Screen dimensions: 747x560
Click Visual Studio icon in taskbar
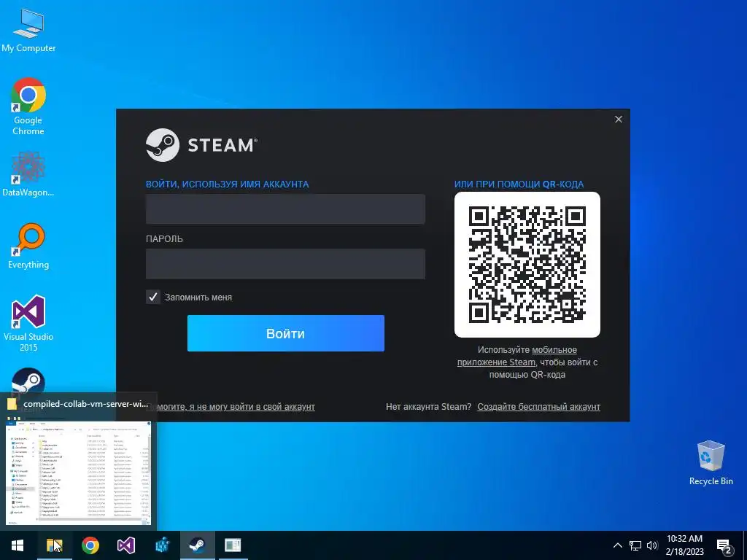[125, 545]
